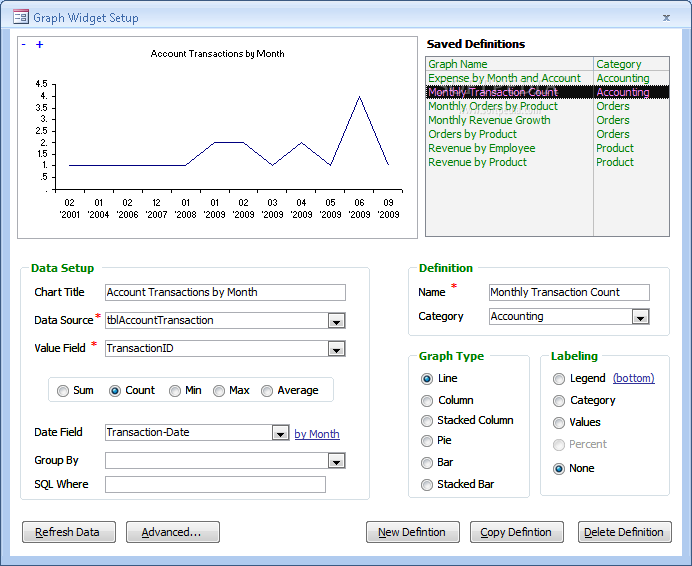Click the Copy Defintion button
The height and width of the screenshot is (566, 692).
pyautogui.click(x=517, y=532)
